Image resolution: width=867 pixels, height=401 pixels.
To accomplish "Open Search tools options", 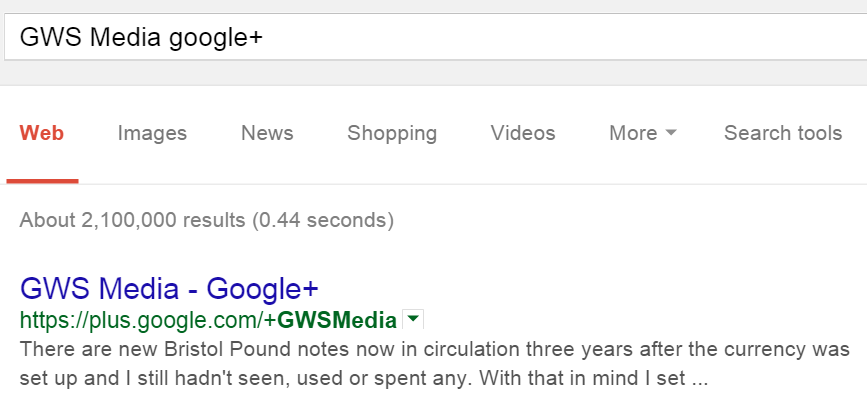I will 783,133.
